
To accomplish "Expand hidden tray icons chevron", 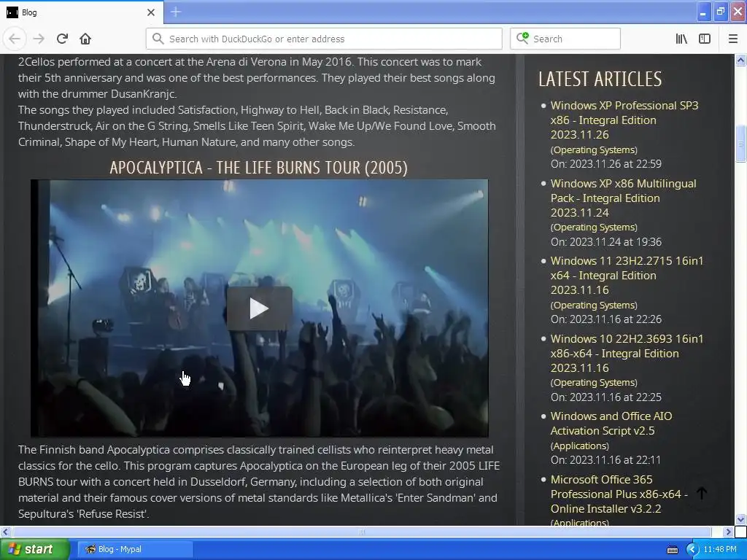I will pos(692,550).
